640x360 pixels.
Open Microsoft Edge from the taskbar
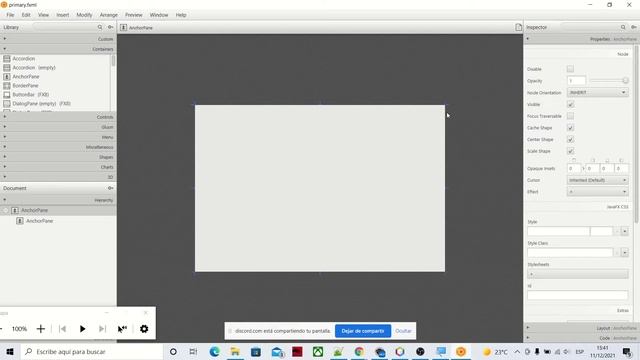[214, 351]
